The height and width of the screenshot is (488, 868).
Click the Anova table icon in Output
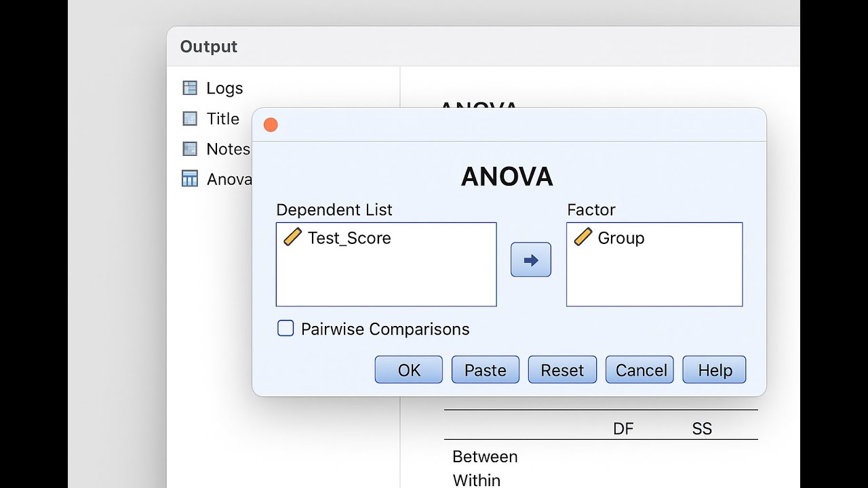point(190,179)
